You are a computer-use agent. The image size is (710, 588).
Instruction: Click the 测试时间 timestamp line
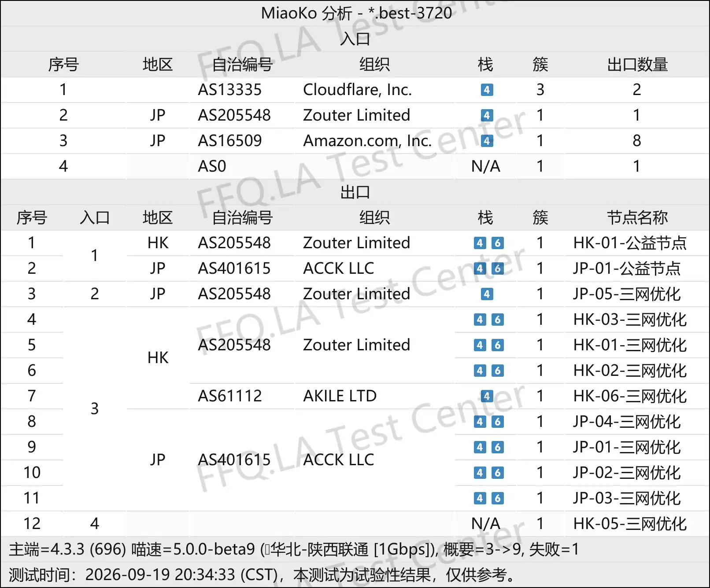262,575
